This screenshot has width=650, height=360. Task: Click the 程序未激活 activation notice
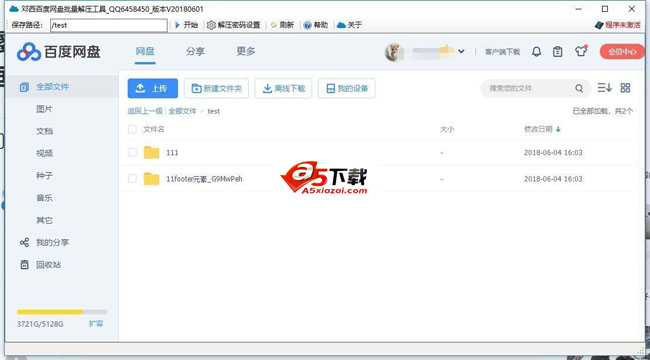[x=618, y=25]
